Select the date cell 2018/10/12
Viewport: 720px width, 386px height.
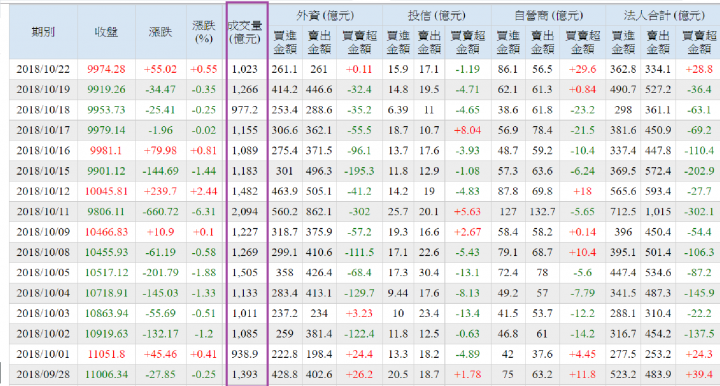pyautogui.click(x=43, y=191)
